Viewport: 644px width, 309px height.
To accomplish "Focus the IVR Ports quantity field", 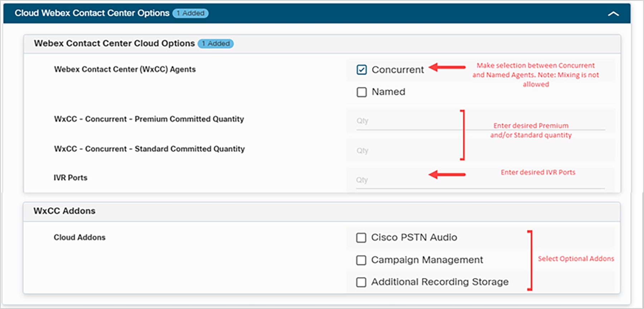I will 480,180.
